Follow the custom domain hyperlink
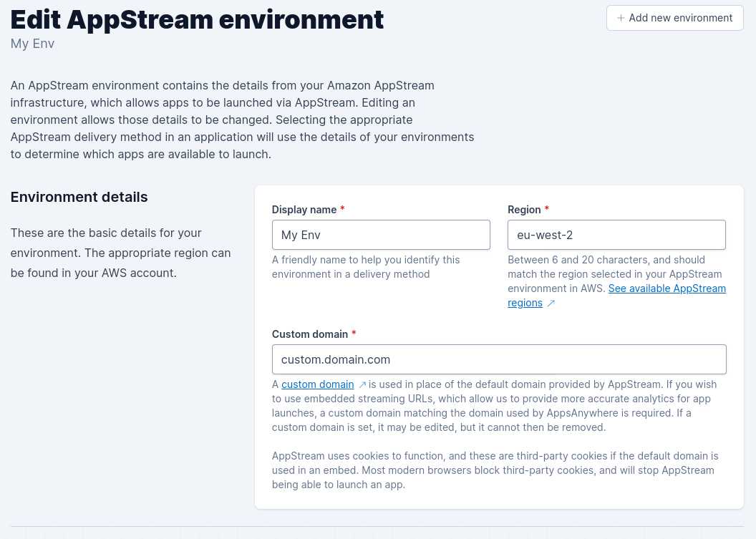 [317, 384]
